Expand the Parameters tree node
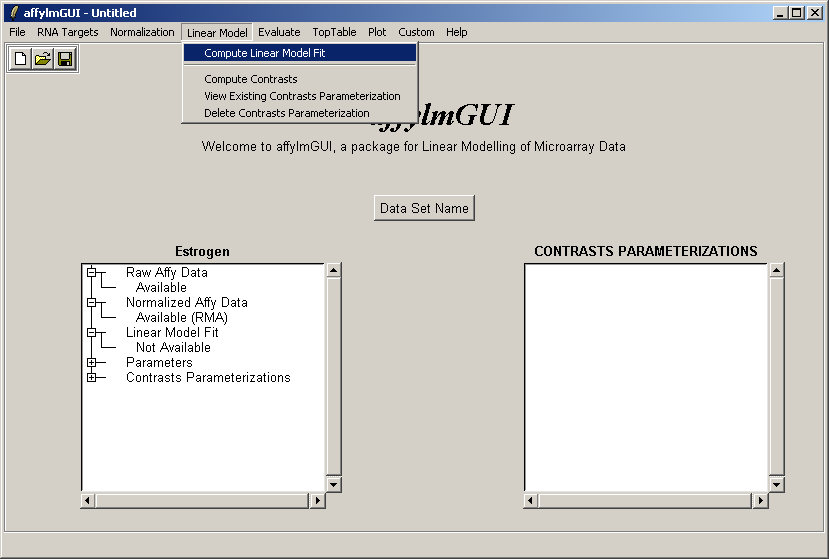This screenshot has width=829, height=559. pyautogui.click(x=92, y=362)
